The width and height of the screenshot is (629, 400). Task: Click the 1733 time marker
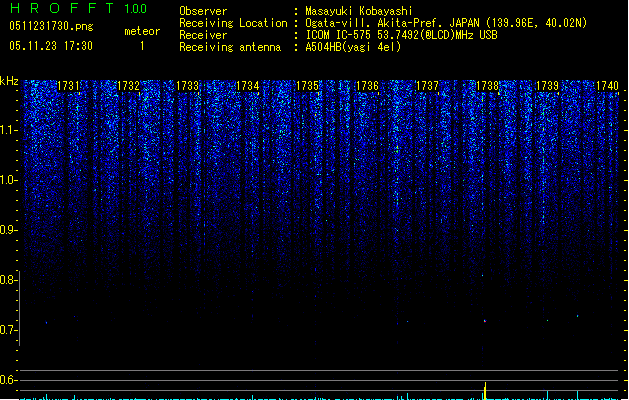(x=188, y=86)
